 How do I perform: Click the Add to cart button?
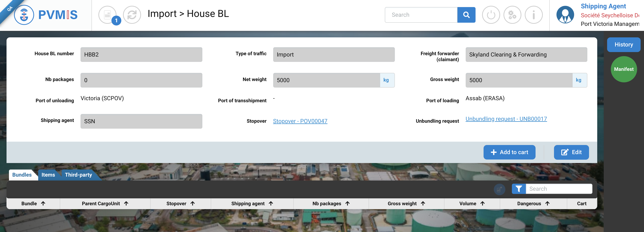pos(509,152)
